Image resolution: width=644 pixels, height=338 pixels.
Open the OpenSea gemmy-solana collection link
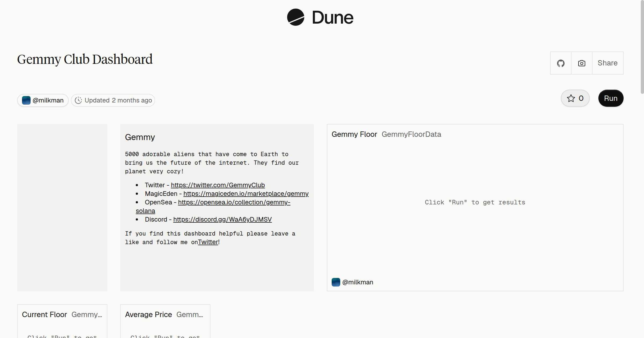(234, 202)
